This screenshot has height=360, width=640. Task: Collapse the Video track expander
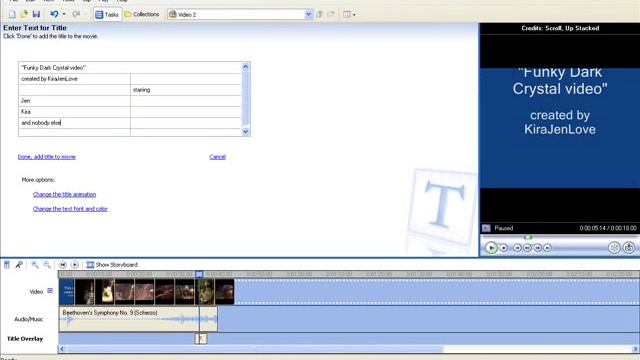tap(50, 291)
